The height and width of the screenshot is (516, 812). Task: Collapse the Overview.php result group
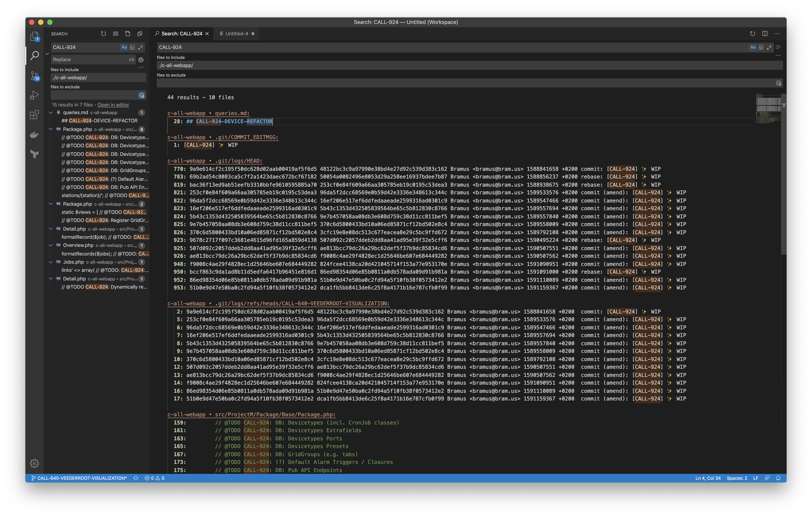51,245
